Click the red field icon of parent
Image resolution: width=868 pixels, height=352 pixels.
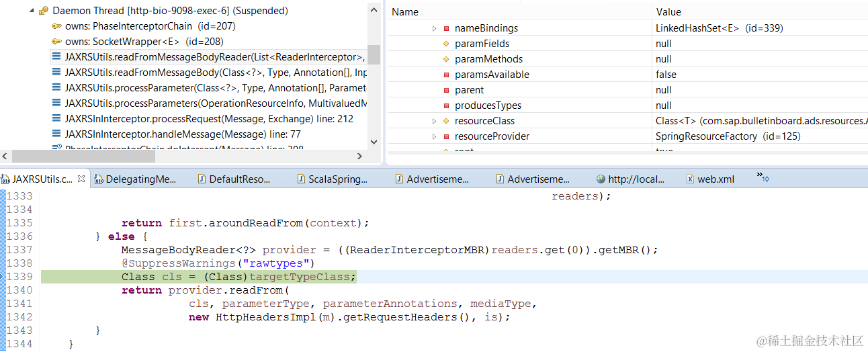click(446, 90)
